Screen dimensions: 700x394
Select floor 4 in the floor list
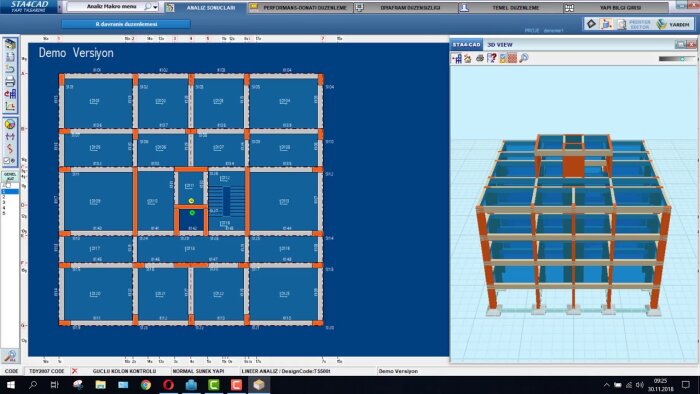pyautogui.click(x=10, y=207)
